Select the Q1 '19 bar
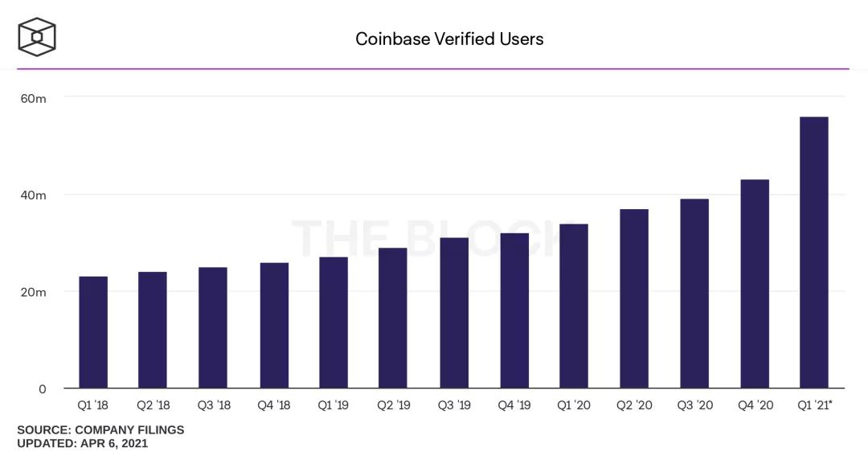Image resolution: width=868 pixels, height=456 pixels. pos(334,322)
